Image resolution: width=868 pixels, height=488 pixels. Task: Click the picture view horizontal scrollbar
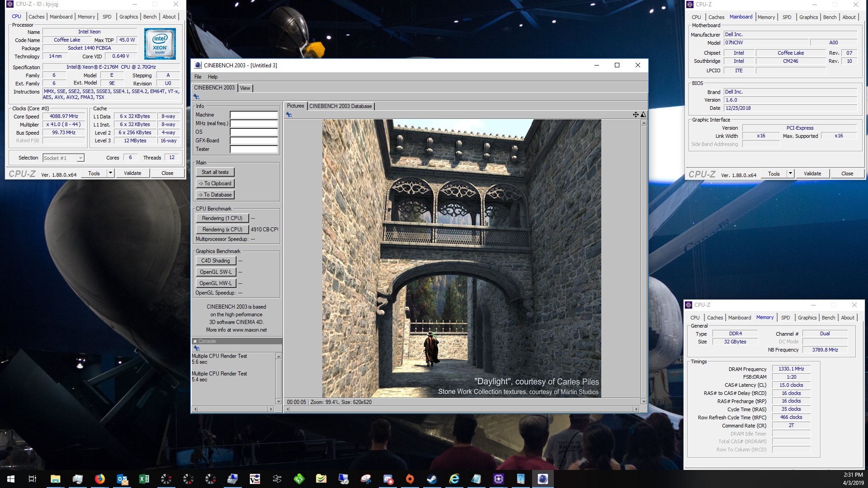[461, 409]
